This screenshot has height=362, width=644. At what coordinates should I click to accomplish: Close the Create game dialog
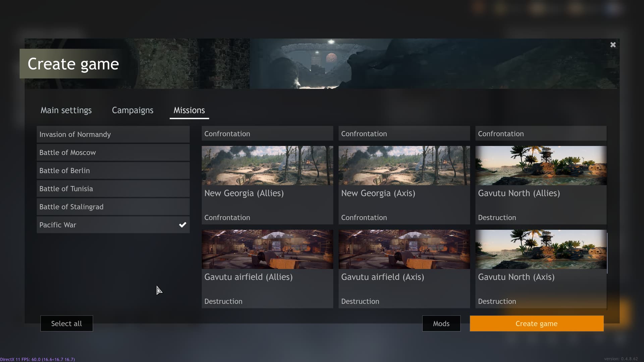613,45
